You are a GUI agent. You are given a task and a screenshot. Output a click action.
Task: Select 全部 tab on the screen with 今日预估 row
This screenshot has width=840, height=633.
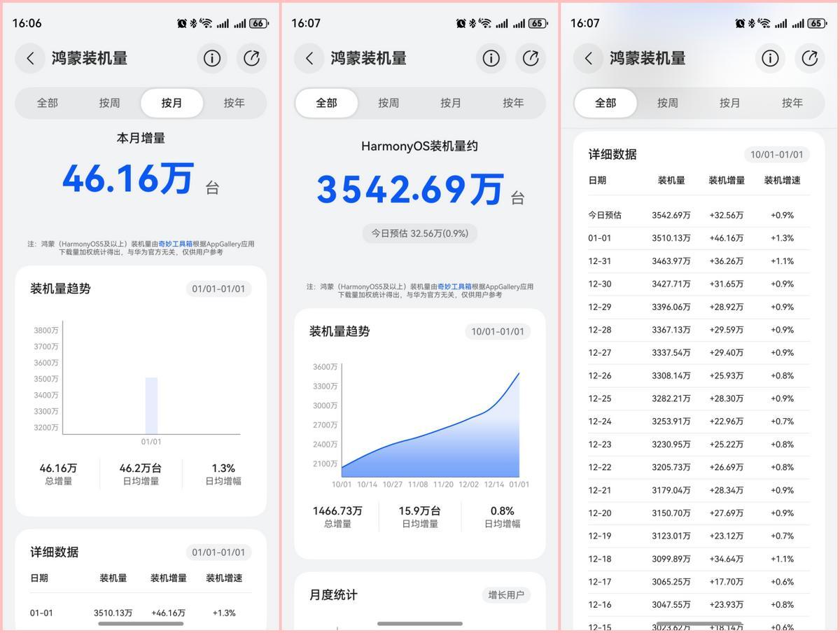pos(605,103)
